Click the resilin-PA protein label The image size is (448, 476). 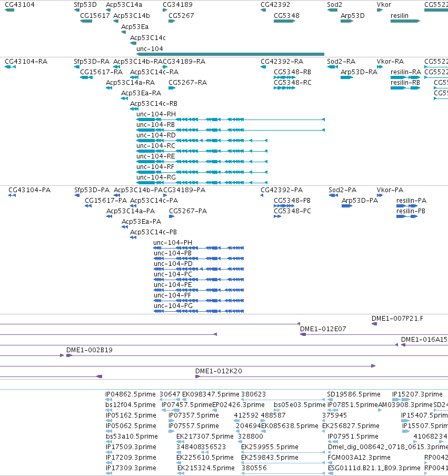(411, 201)
